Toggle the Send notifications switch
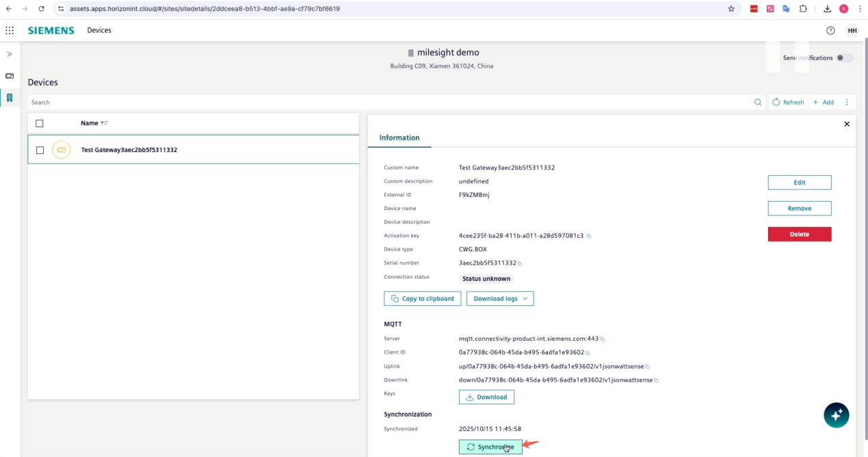 click(x=845, y=58)
